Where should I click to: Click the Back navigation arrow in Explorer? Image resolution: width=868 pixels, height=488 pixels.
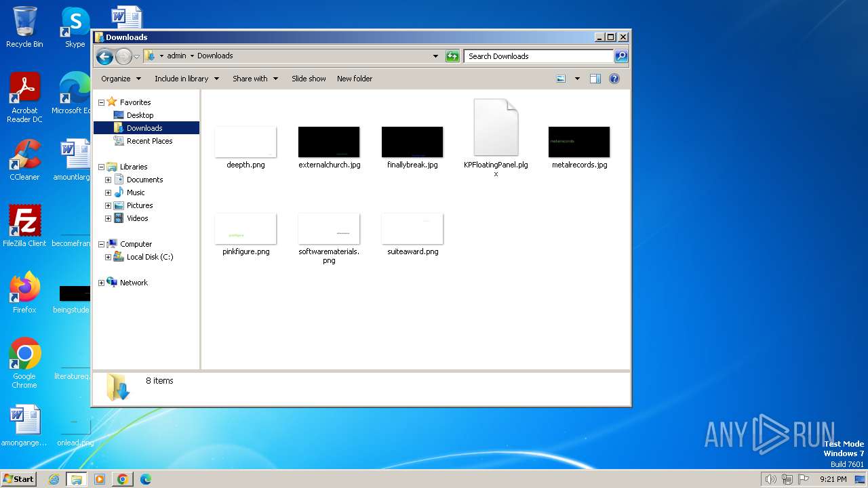(x=104, y=56)
